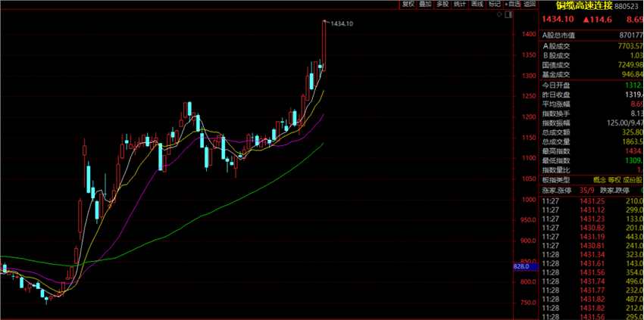Click the 涨家.涨停 label
Screen dimensions: 644x320
(x=557, y=191)
